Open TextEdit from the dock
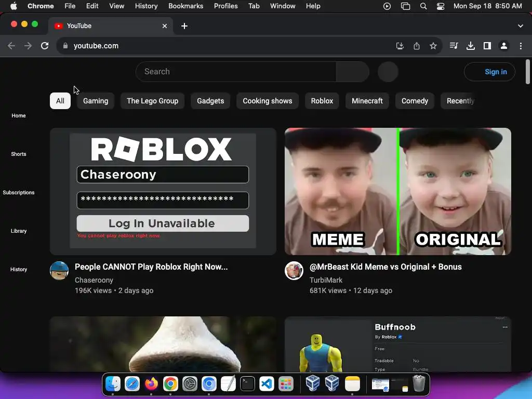Image resolution: width=532 pixels, height=399 pixels. coord(228,384)
